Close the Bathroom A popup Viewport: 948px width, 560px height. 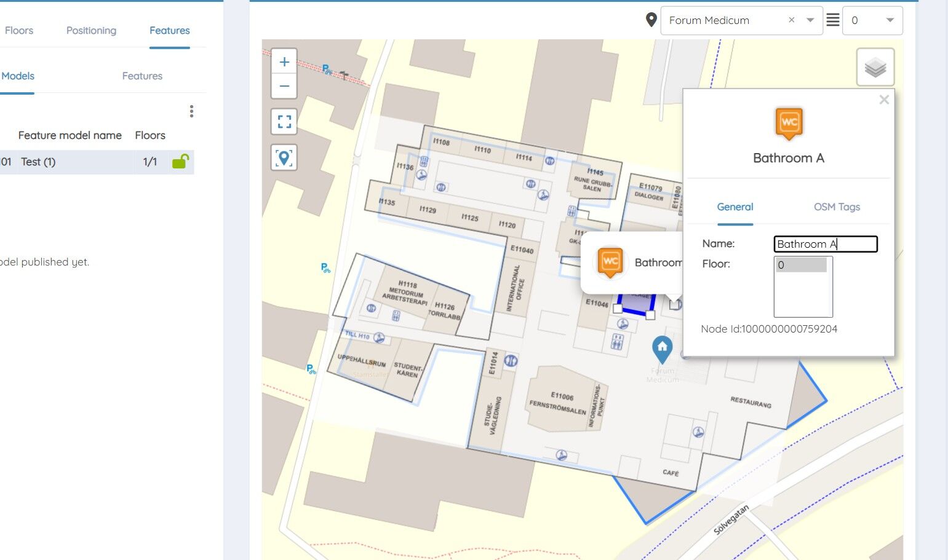click(884, 100)
